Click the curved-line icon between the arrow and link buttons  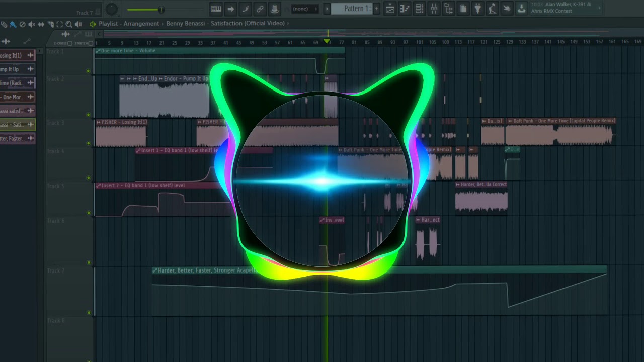coord(245,9)
